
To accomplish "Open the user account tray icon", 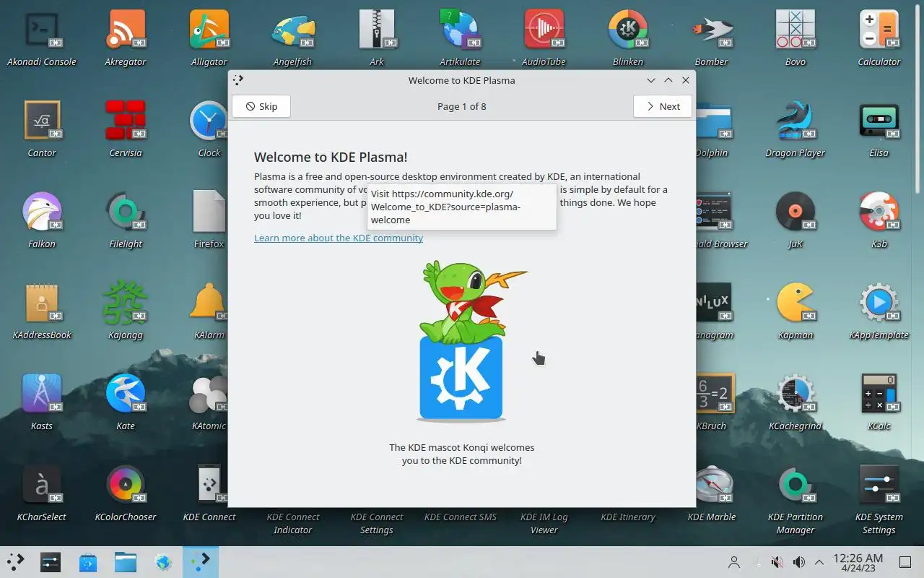I will pyautogui.click(x=734, y=562).
